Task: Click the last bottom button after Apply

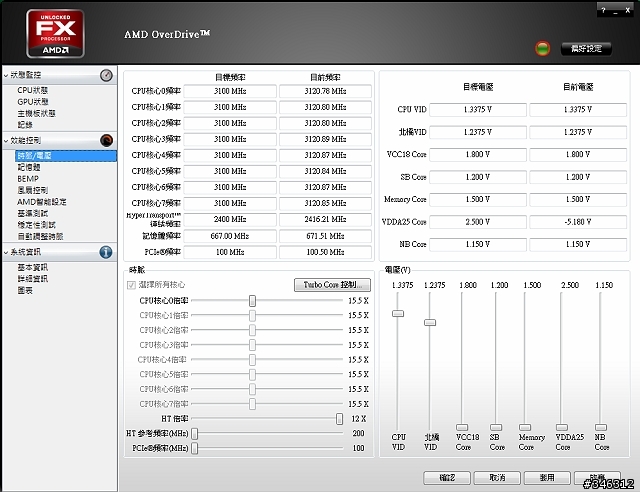Action: point(597,478)
